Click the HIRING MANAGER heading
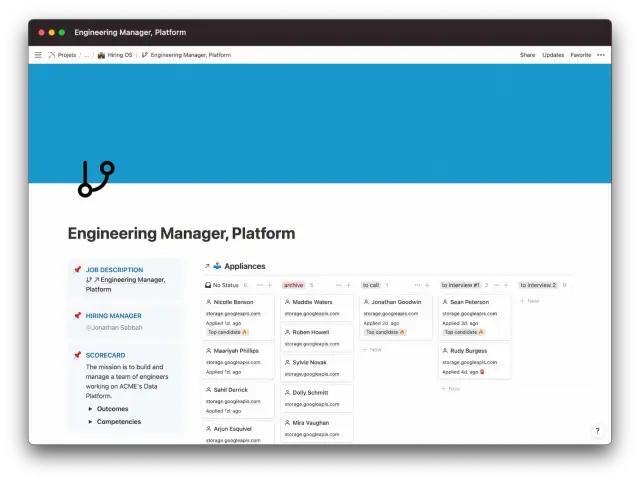This screenshot has width=640, height=482. tap(113, 315)
